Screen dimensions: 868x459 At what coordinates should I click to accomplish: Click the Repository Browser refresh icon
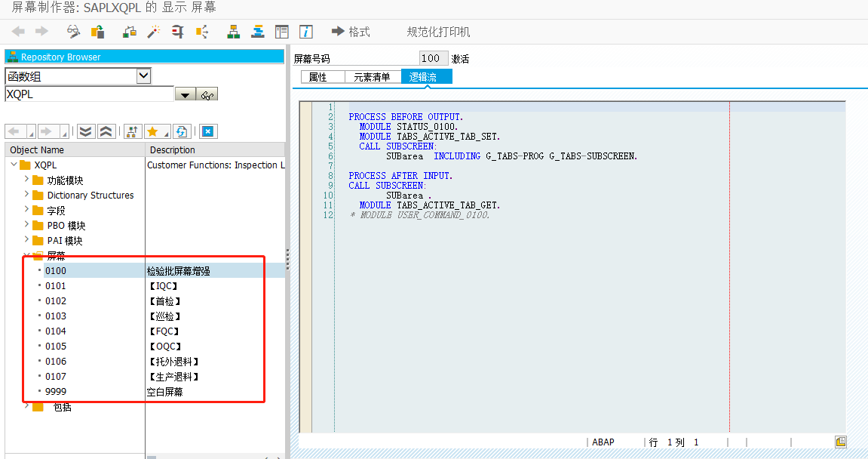coord(180,131)
